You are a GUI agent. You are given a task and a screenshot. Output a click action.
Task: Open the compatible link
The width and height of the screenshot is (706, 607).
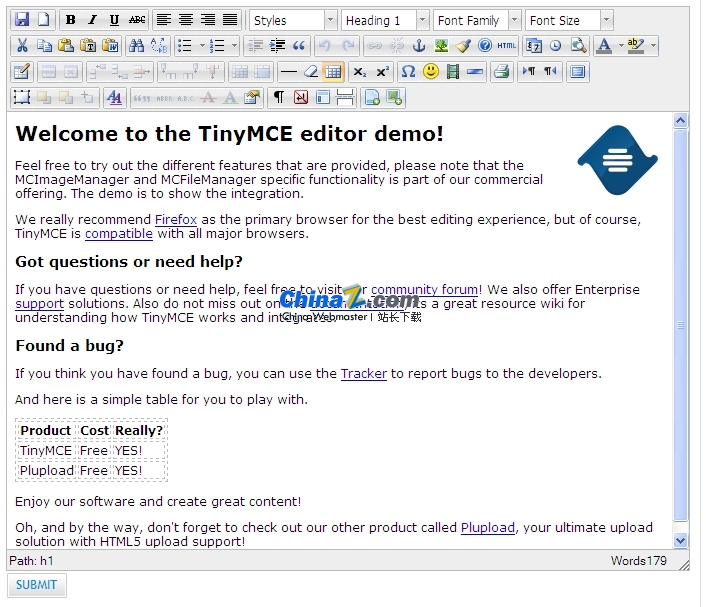pyautogui.click(x=119, y=234)
